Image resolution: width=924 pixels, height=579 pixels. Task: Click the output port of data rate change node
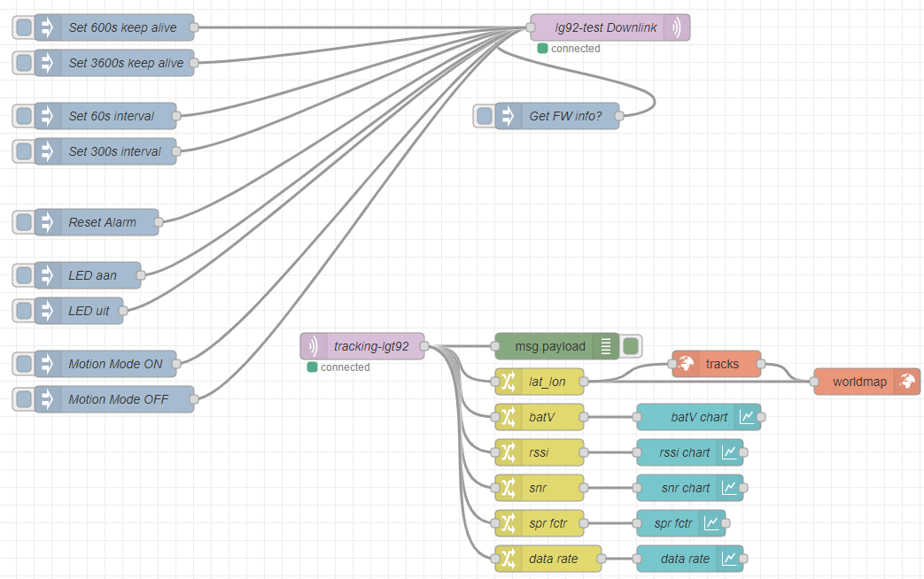[x=601, y=559]
